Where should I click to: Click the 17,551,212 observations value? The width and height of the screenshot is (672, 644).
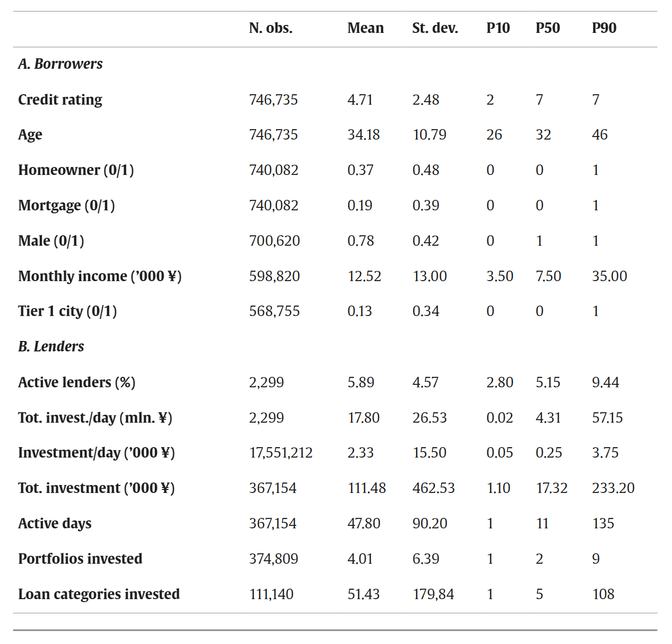[280, 453]
